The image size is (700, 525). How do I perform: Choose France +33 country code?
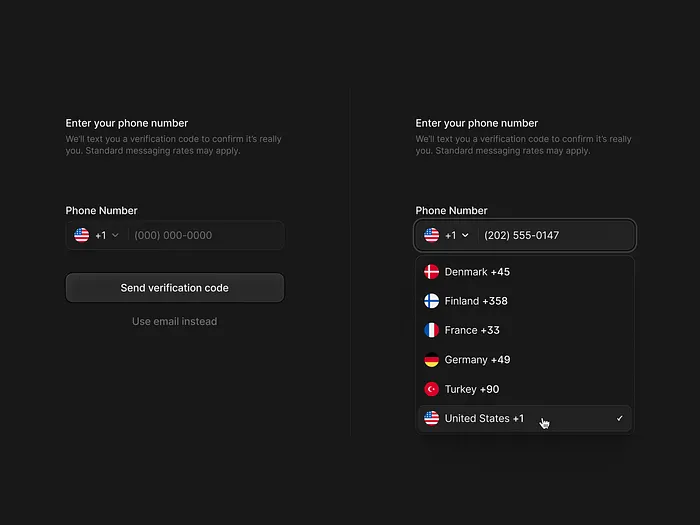tap(472, 330)
